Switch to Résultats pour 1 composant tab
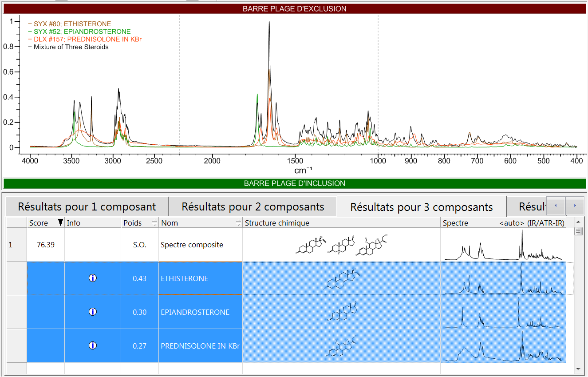This screenshot has width=588, height=377. (87, 207)
